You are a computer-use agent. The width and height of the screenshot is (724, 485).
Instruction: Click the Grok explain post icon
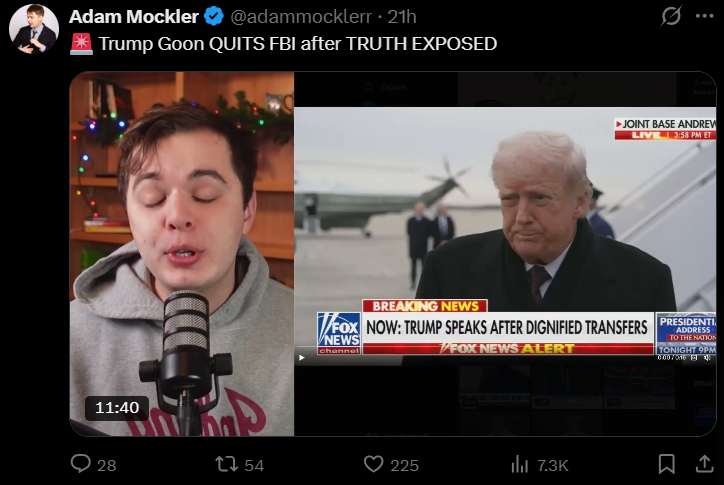670,16
